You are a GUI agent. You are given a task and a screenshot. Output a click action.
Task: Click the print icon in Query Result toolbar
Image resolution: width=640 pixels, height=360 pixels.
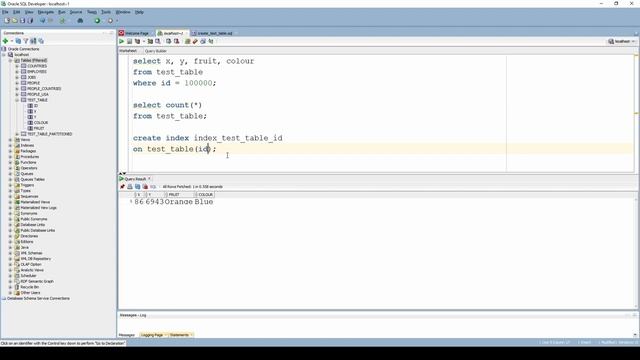pos(130,187)
